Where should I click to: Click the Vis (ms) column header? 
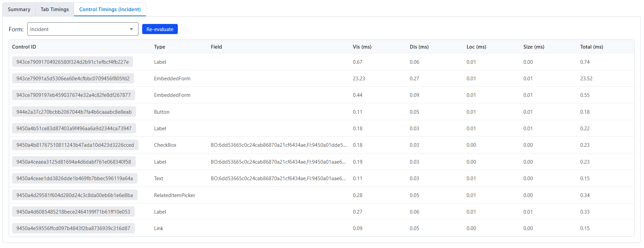362,47
